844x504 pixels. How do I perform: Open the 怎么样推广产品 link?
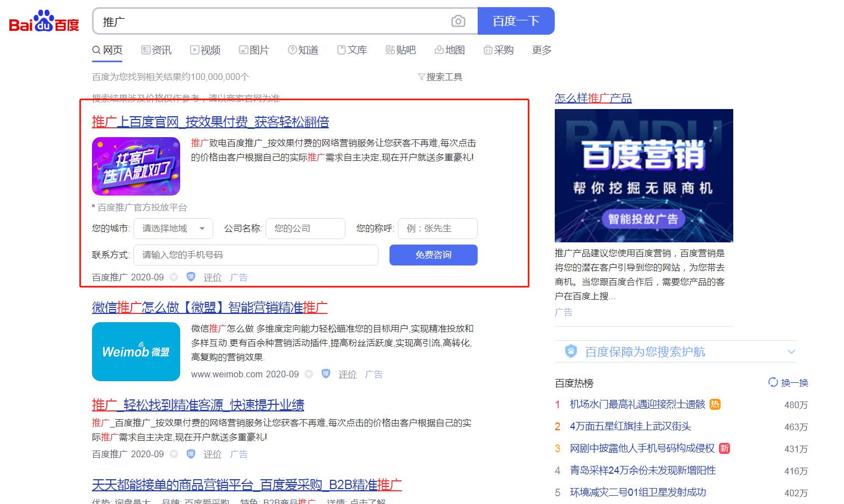click(x=592, y=97)
